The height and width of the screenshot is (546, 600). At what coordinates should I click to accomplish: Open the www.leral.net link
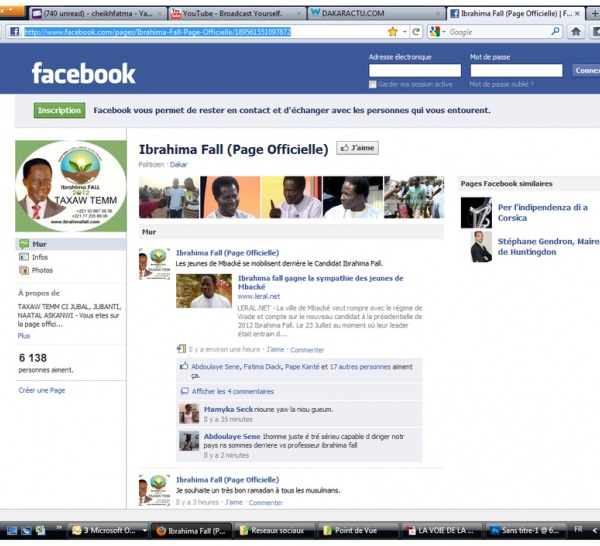[x=259, y=296]
